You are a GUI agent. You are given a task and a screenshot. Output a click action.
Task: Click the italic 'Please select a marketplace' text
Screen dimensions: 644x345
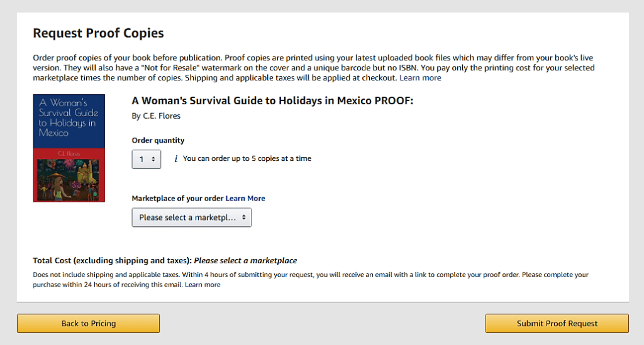click(x=245, y=261)
